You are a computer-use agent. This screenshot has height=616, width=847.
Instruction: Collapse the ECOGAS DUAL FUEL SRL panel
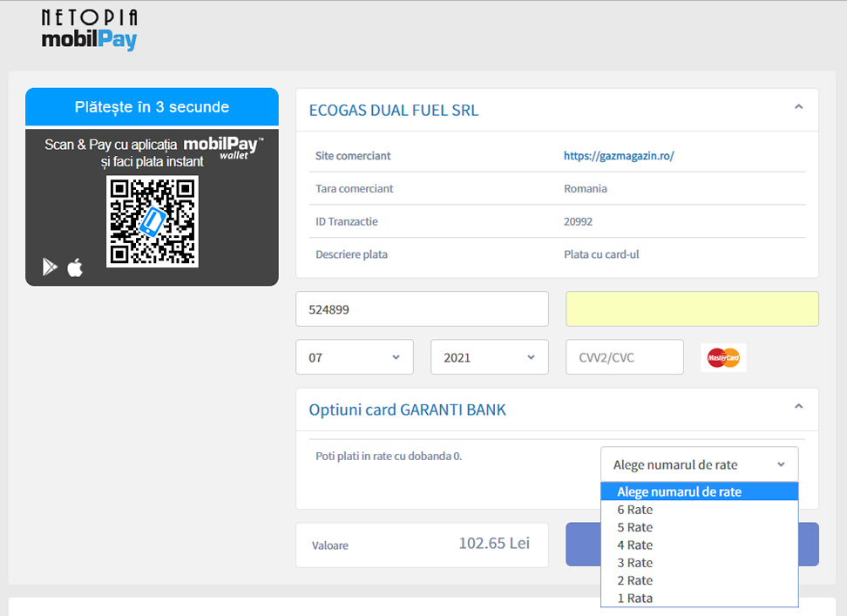click(798, 107)
